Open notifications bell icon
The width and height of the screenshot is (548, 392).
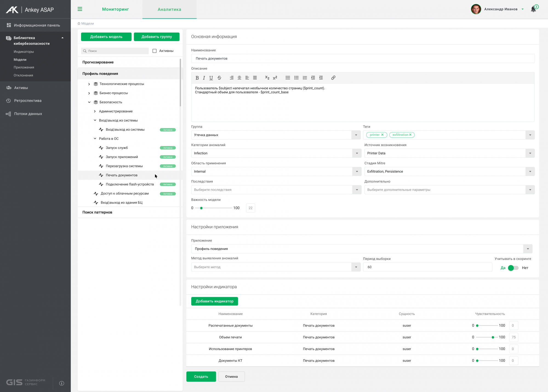tap(533, 9)
